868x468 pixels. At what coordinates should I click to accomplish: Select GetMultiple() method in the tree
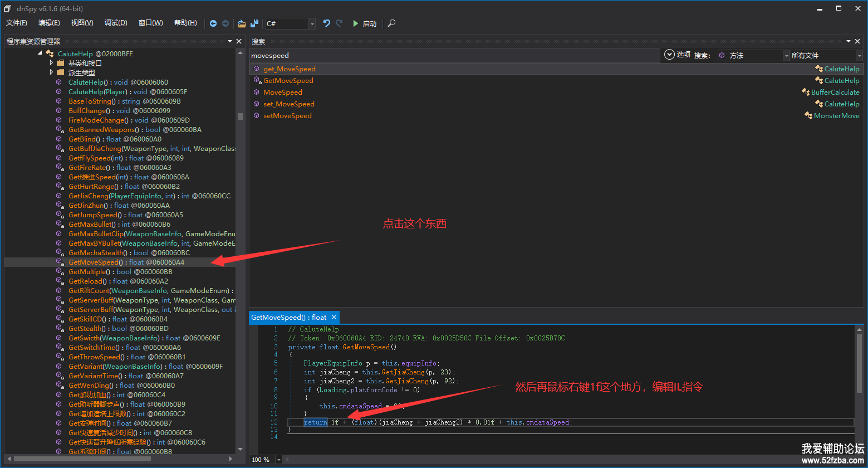coord(120,271)
